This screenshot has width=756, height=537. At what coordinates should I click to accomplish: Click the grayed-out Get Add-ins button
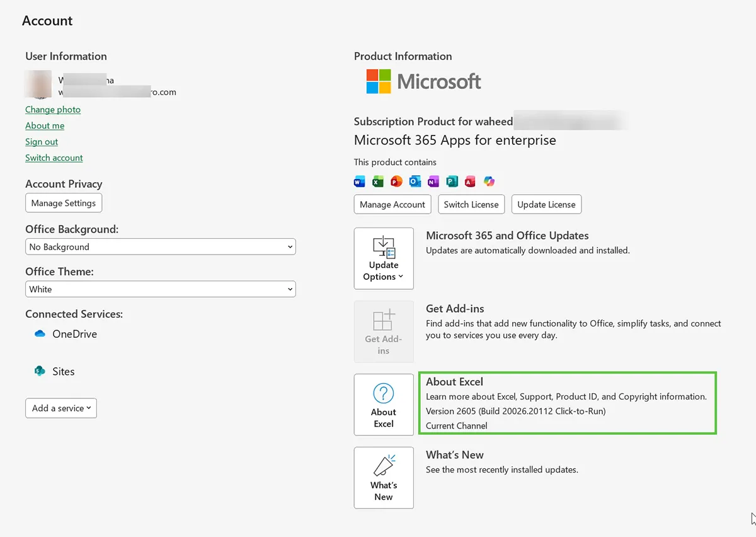[384, 332]
